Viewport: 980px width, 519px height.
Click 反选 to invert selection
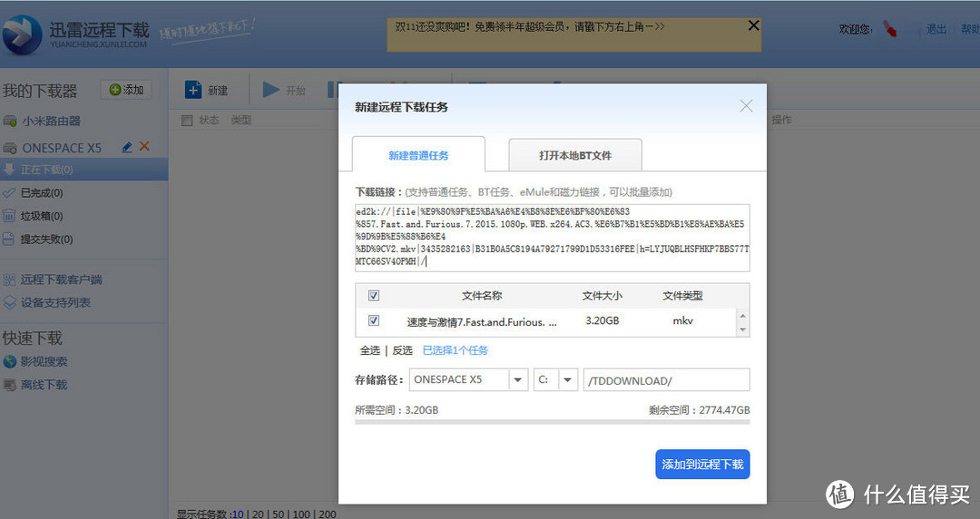point(403,350)
